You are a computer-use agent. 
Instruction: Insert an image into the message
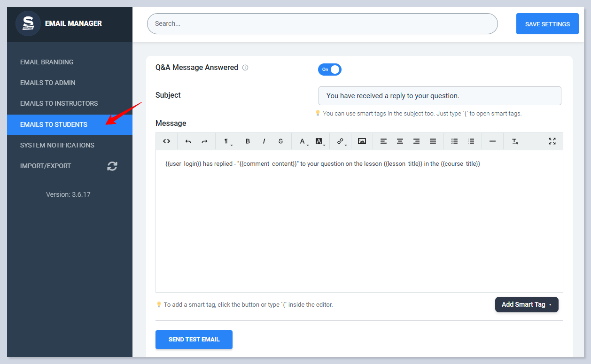[362, 141]
